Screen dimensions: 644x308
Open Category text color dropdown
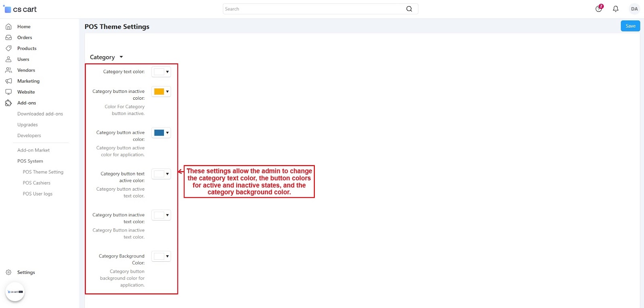click(161, 72)
